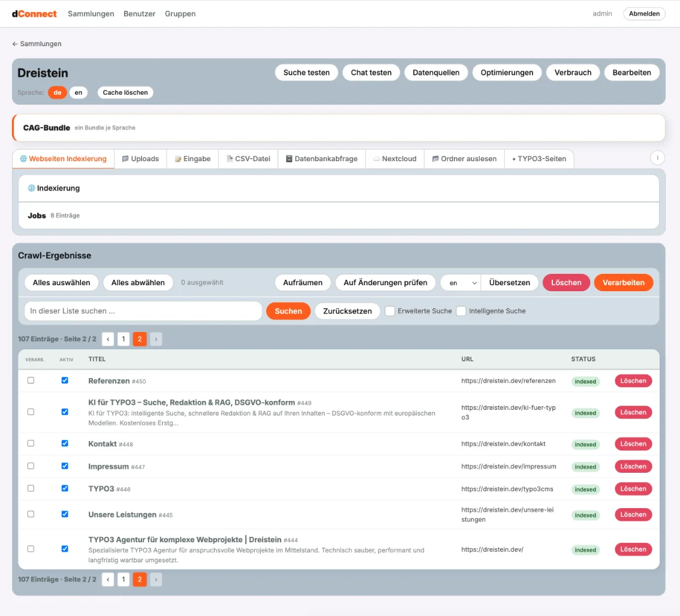Open the translation language dropdown showing en
The image size is (680, 616).
[461, 283]
